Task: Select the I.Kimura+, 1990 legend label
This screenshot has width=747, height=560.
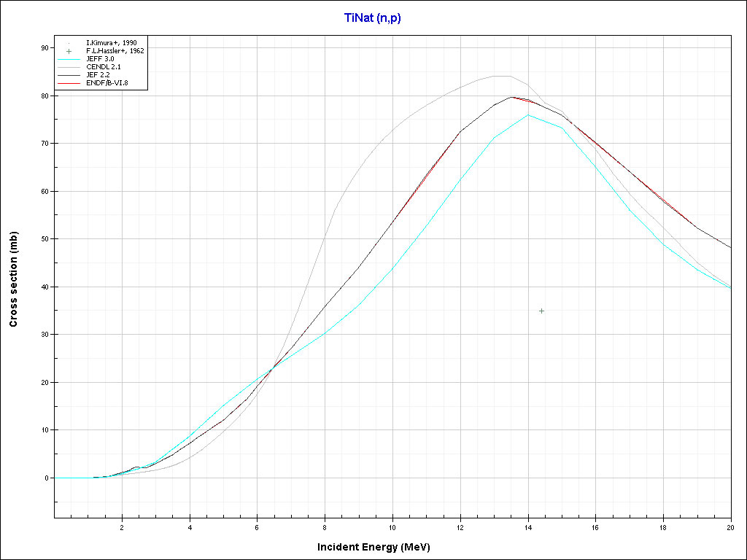Action: coord(112,43)
